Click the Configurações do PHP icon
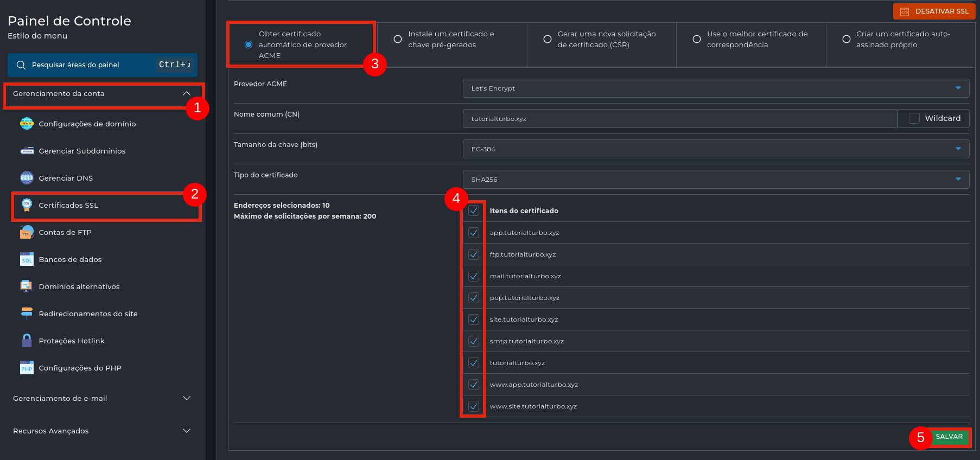This screenshot has width=980, height=460. 27,368
